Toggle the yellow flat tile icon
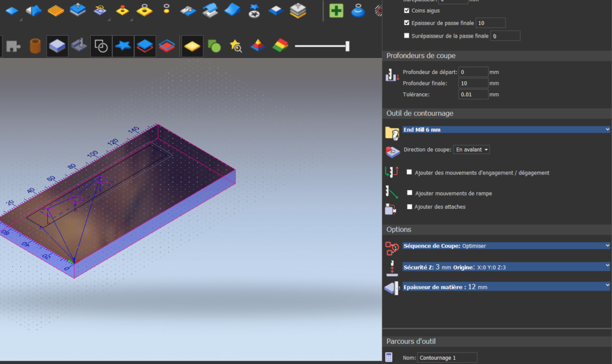The image size is (612, 364). point(192,46)
